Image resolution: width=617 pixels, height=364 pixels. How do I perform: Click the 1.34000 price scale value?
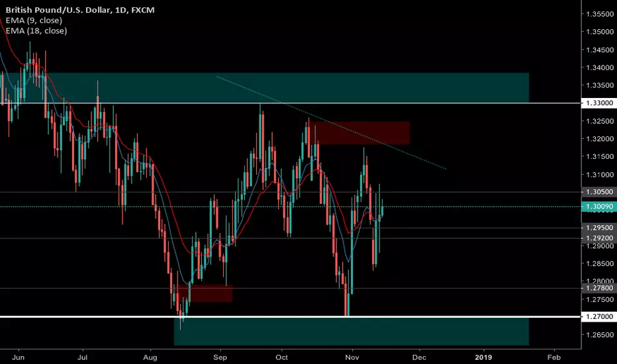coord(600,68)
